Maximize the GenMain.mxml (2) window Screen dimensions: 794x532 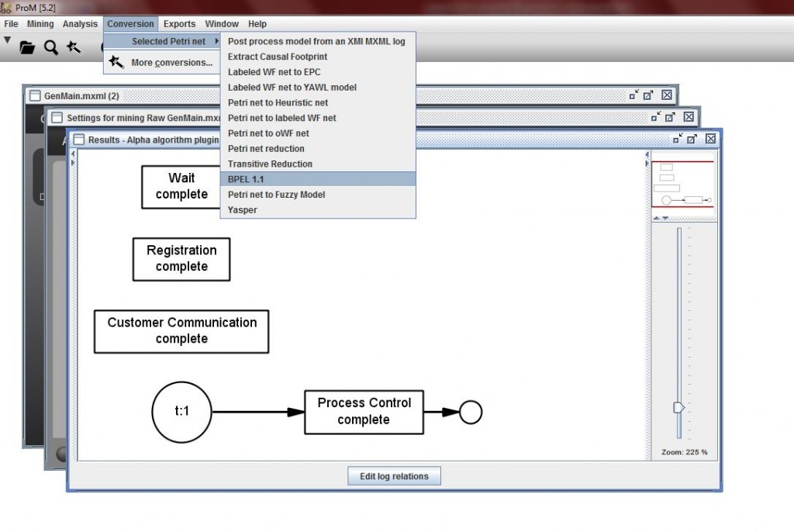coord(648,95)
